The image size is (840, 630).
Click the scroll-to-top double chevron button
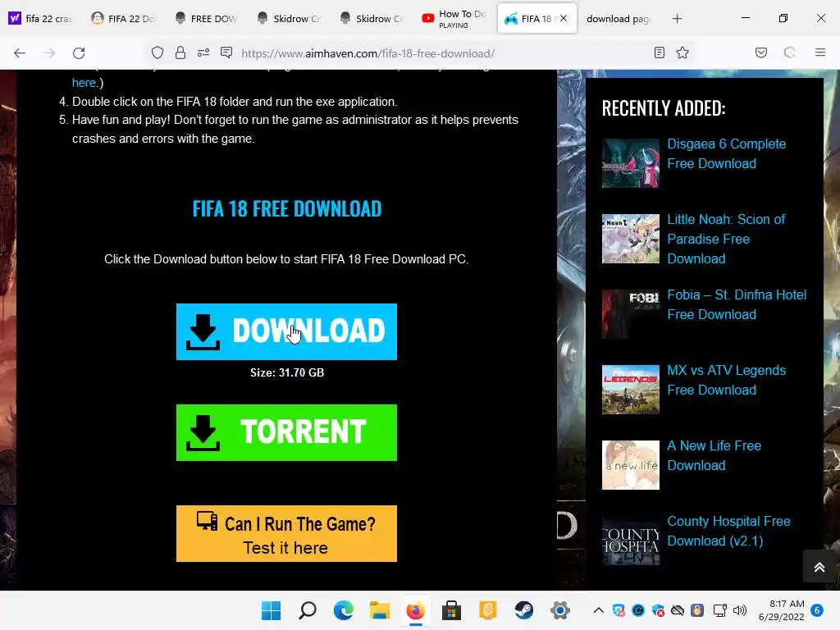pyautogui.click(x=819, y=567)
